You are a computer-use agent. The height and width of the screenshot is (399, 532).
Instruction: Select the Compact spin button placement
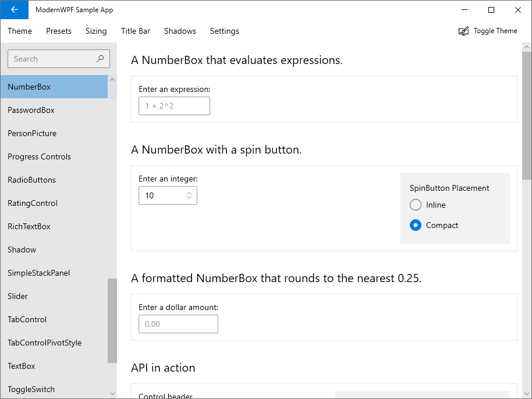pos(416,225)
